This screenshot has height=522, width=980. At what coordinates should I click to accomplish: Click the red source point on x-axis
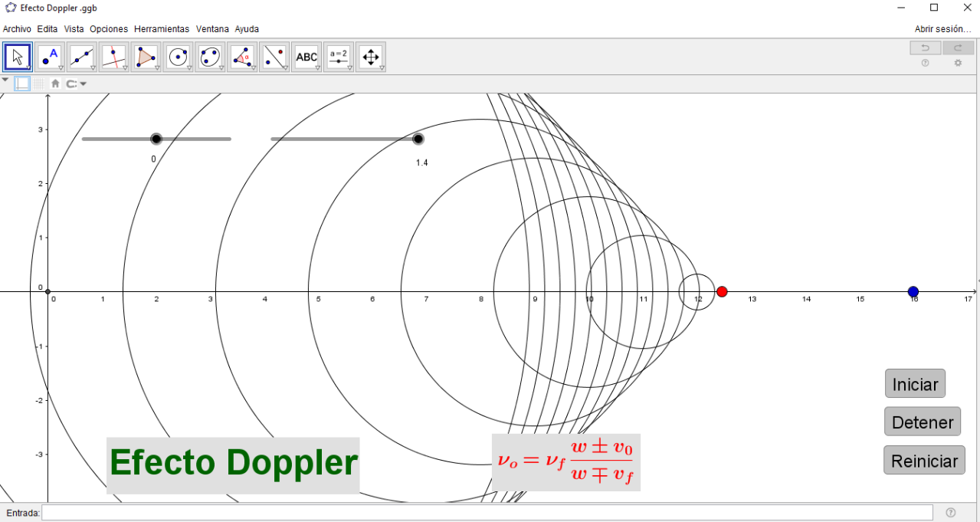(x=722, y=291)
